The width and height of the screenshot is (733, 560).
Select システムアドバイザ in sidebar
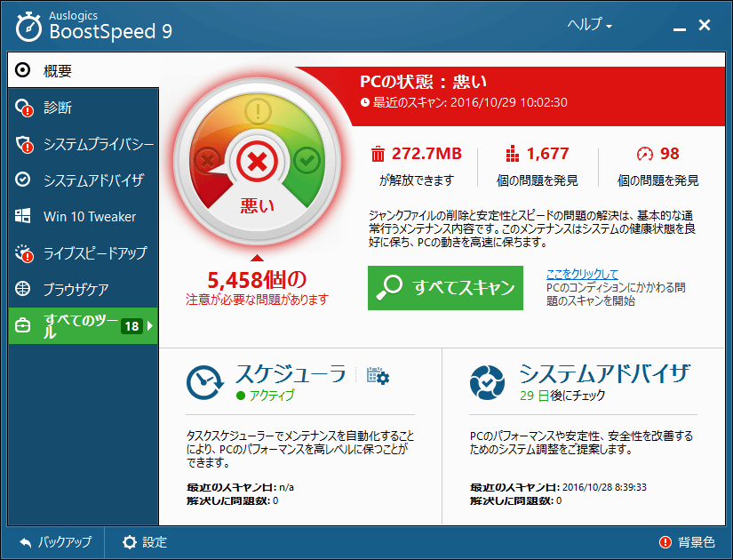[x=84, y=180]
